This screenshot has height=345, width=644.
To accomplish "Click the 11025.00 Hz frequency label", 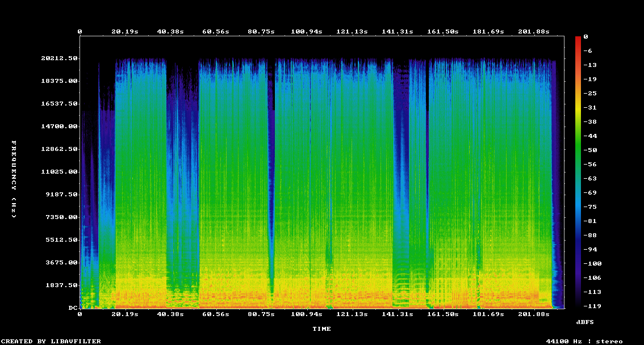I will pos(59,172).
